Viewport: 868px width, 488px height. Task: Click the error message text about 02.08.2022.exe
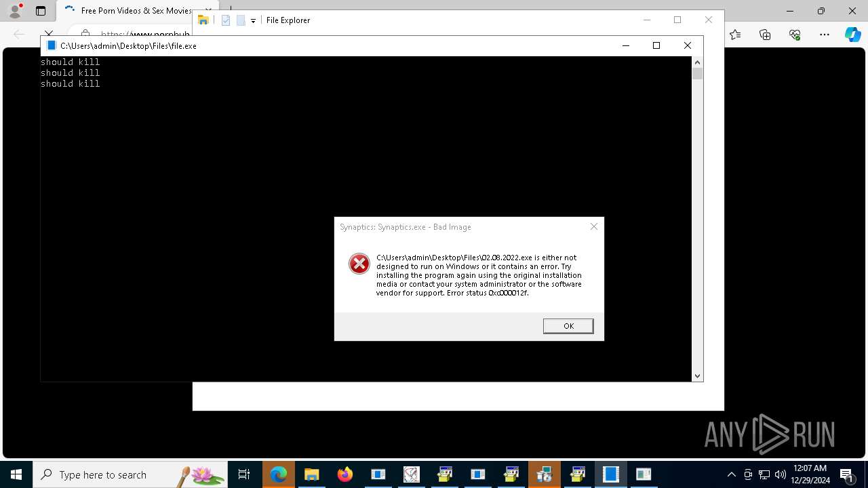479,275
